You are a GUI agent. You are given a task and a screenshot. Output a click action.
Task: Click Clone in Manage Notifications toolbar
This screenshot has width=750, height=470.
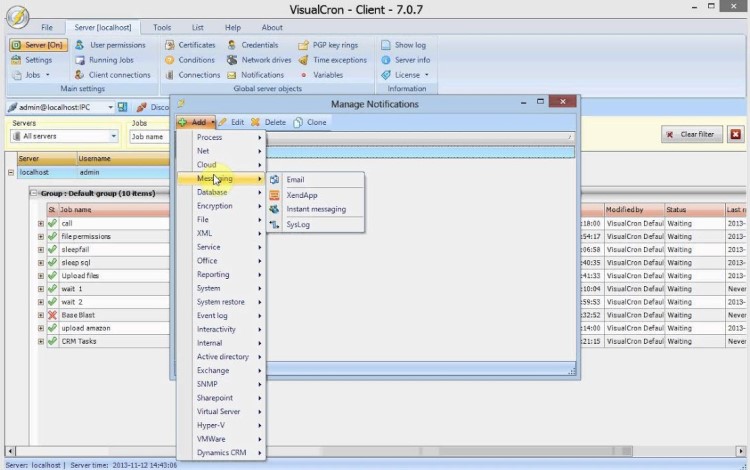pyautogui.click(x=309, y=122)
